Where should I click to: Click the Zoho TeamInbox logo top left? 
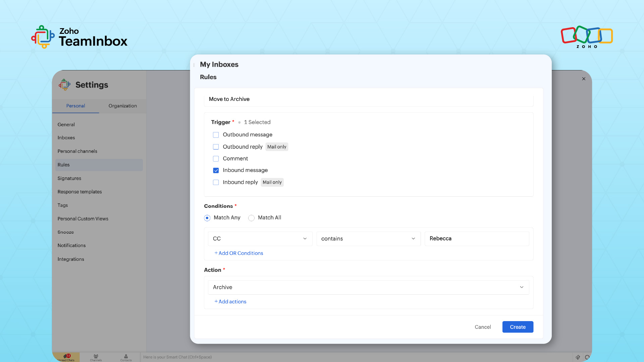click(79, 37)
